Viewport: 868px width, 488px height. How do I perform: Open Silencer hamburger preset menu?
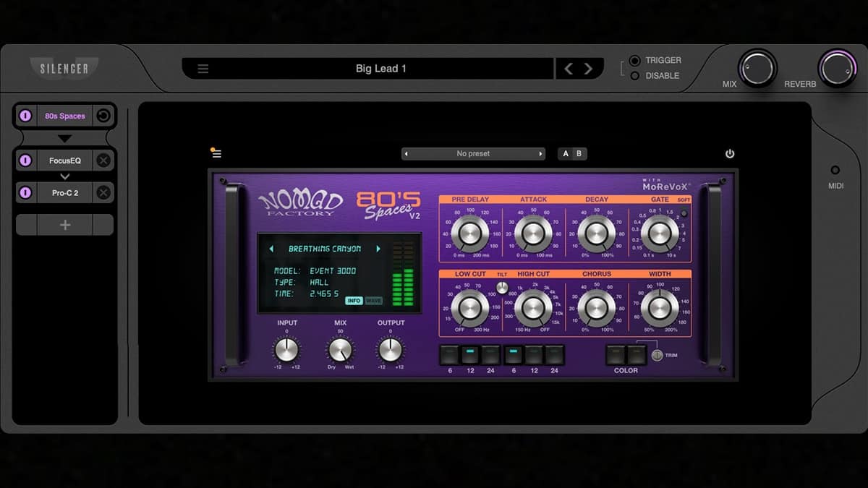[x=203, y=69]
